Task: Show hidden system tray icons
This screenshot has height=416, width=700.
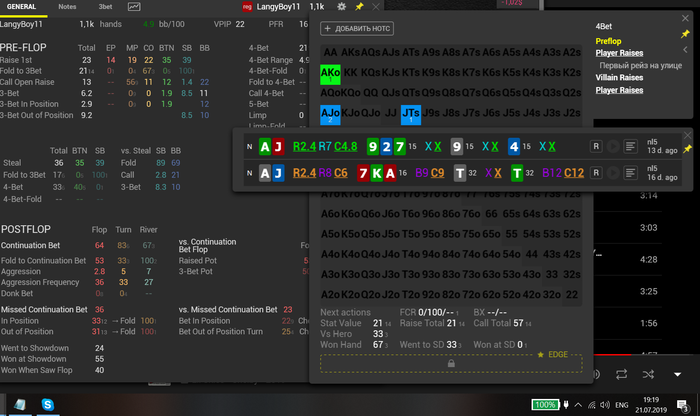Action: pyautogui.click(x=578, y=405)
